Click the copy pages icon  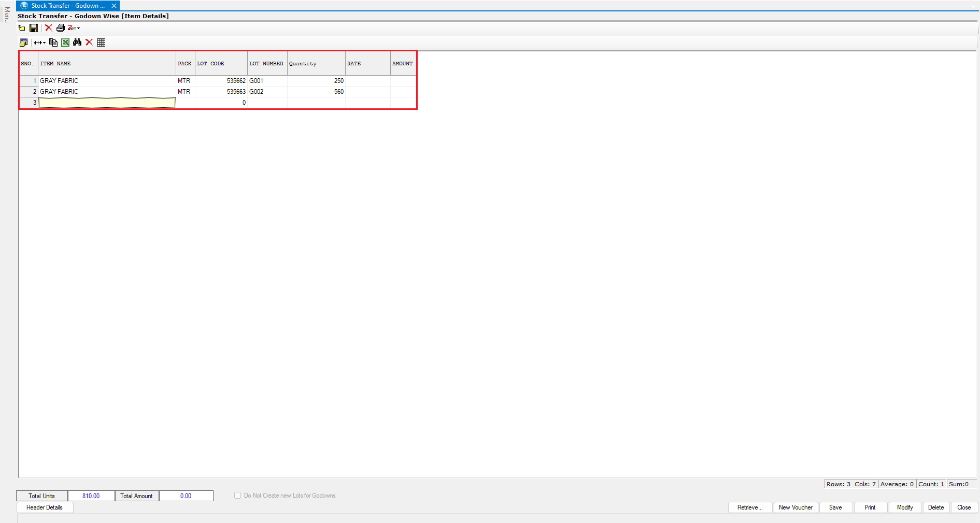[53, 43]
